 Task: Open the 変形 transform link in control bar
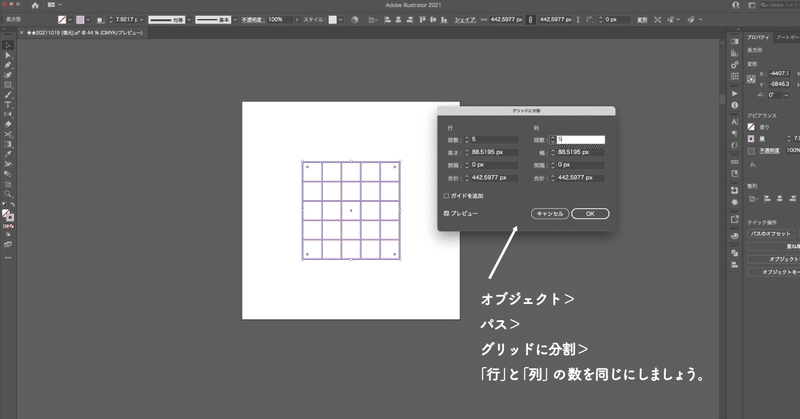tap(642, 20)
